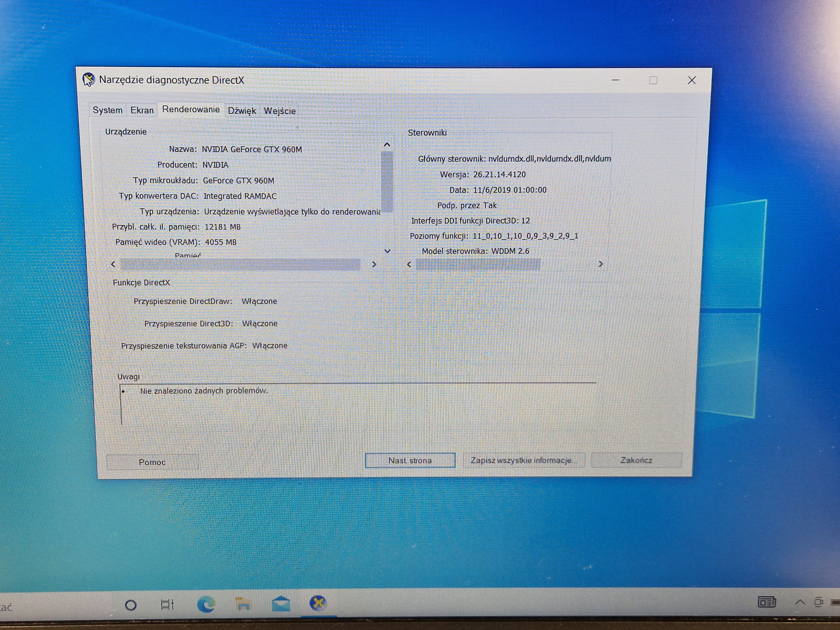Click the DirectX title bar icon

point(88,80)
